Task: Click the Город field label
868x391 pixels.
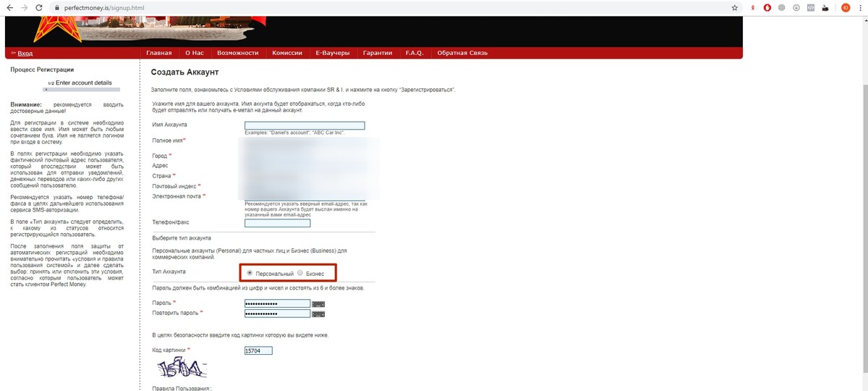Action: [161, 156]
